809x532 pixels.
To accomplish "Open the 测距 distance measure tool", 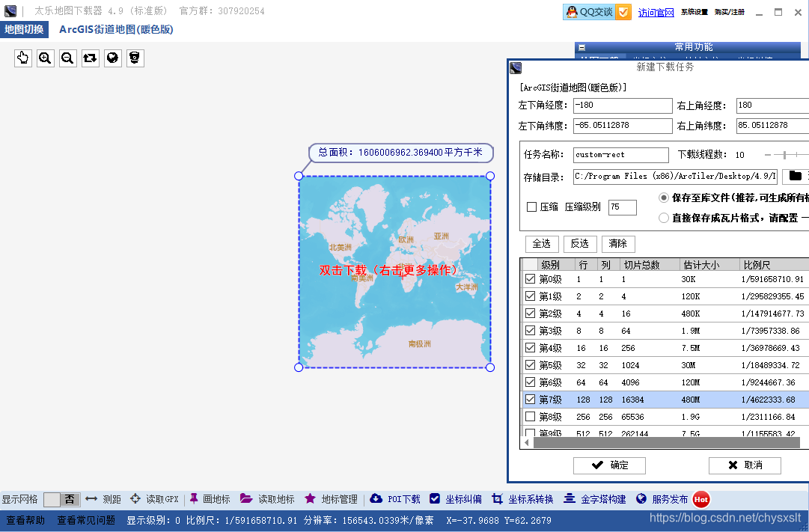I will click(x=103, y=499).
